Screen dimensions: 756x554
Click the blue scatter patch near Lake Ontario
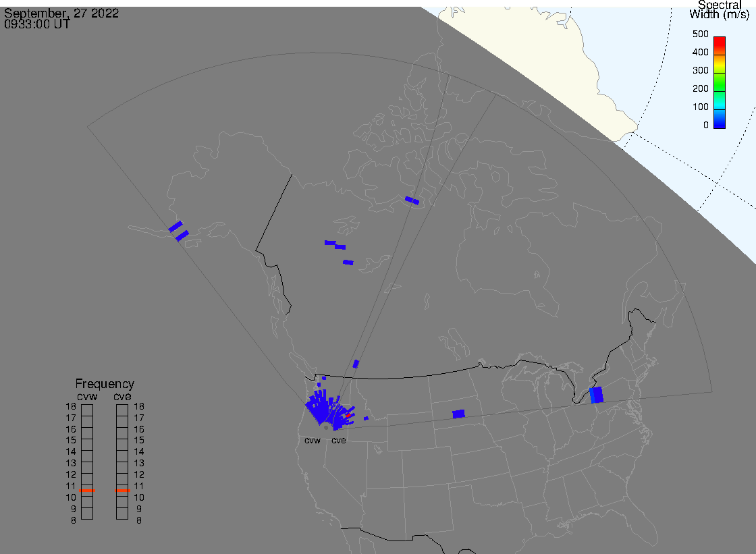597,395
